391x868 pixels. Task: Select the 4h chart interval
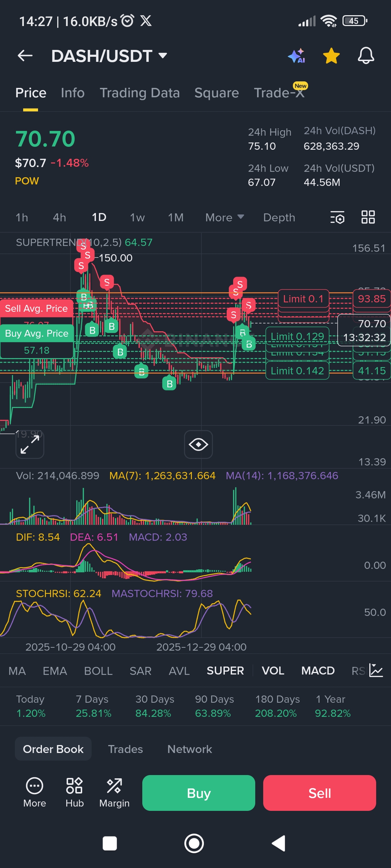(59, 217)
